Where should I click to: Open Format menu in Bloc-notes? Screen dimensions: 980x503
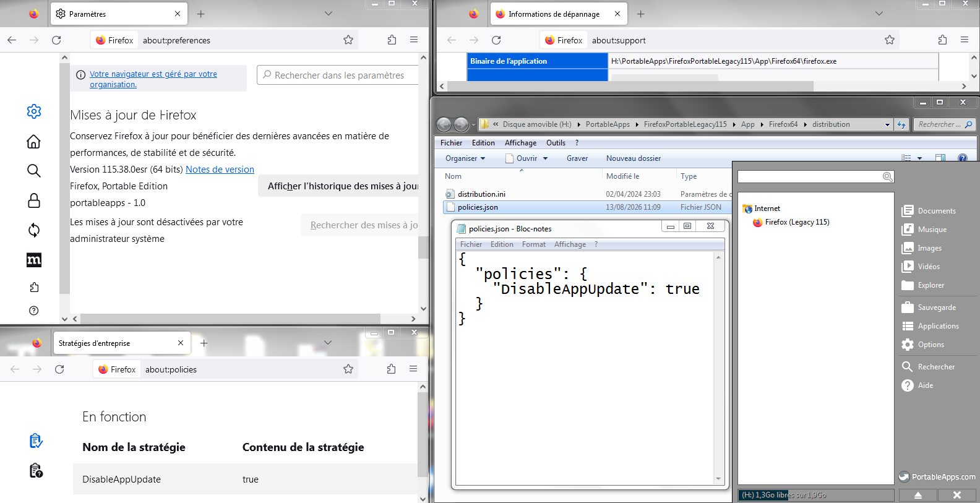pyautogui.click(x=534, y=244)
